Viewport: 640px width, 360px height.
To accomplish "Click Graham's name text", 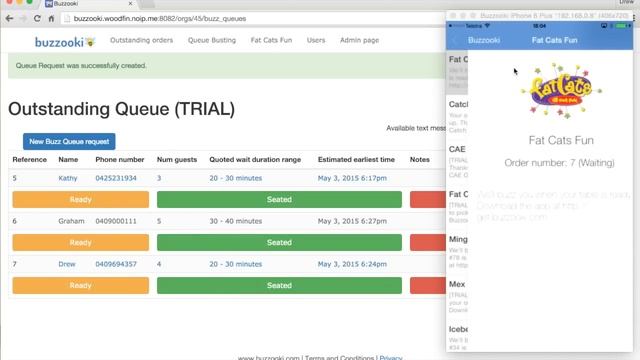I will coord(71,221).
